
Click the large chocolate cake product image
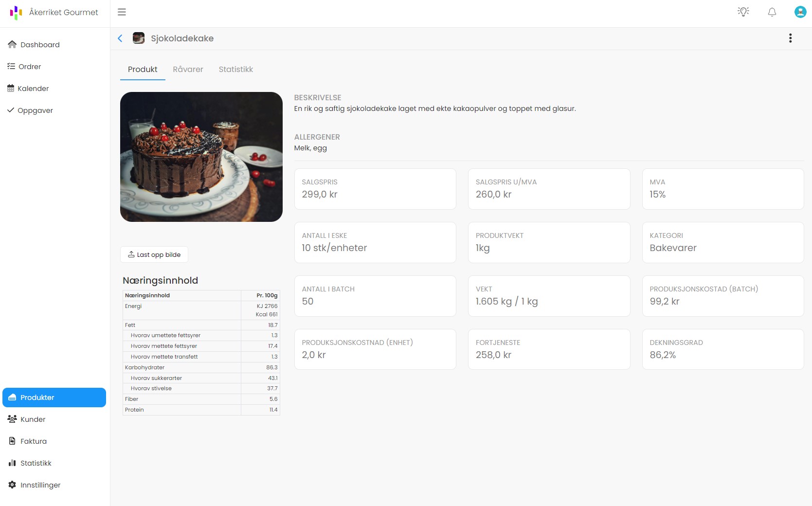[201, 157]
